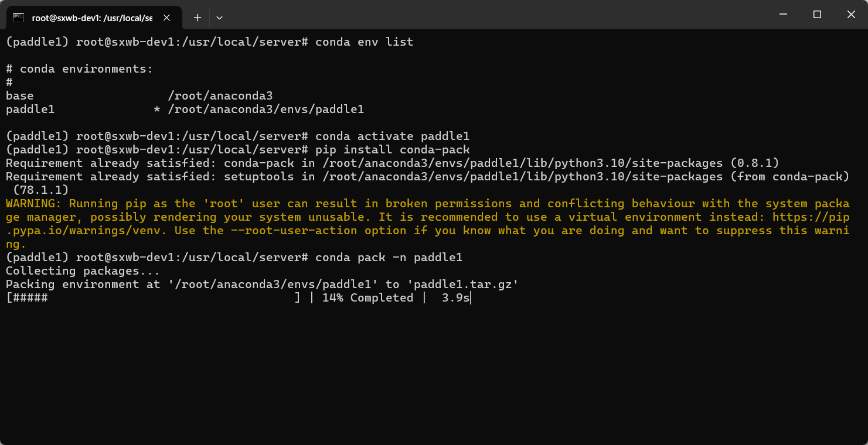Click the terminal icon in the tab
This screenshot has height=445, width=868.
[18, 18]
